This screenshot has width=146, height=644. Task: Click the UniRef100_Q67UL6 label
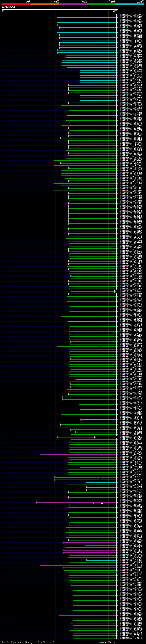131,326
